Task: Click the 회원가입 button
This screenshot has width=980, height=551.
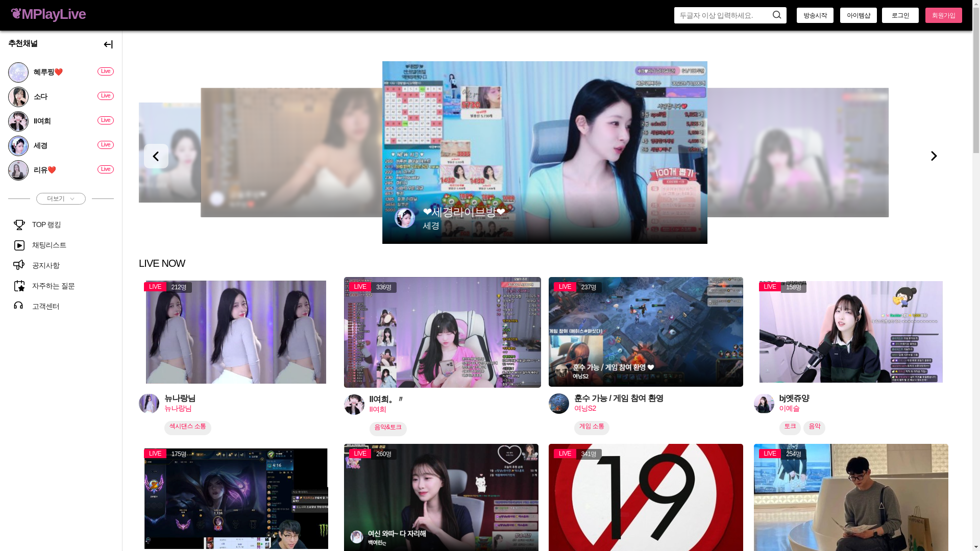Action: 943,15
